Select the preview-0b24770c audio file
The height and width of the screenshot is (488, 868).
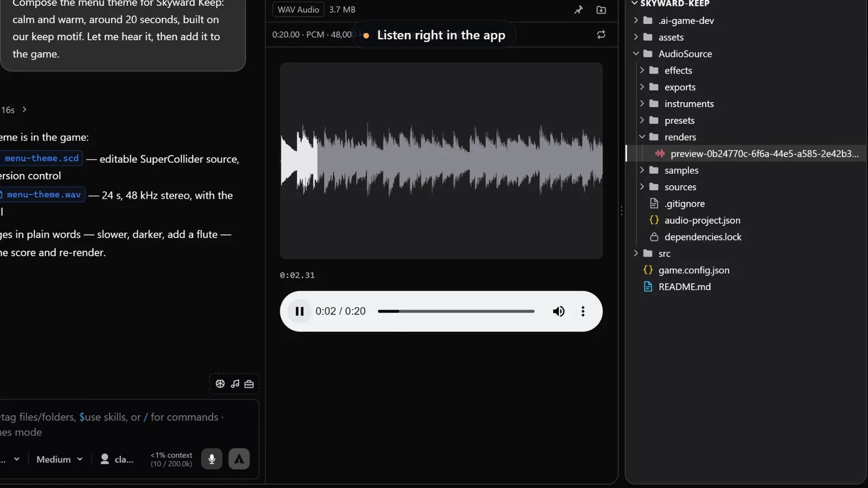[745, 153]
